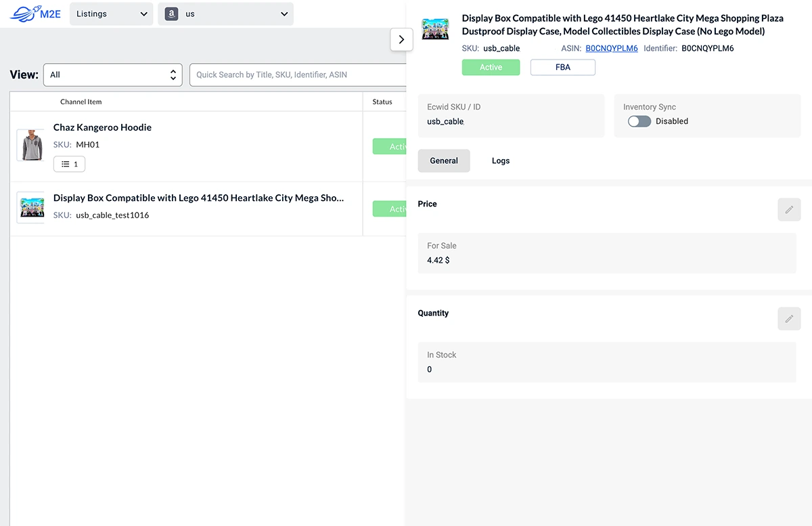Click the Lego display box thumbnail in list
812x526 pixels.
pyautogui.click(x=30, y=207)
